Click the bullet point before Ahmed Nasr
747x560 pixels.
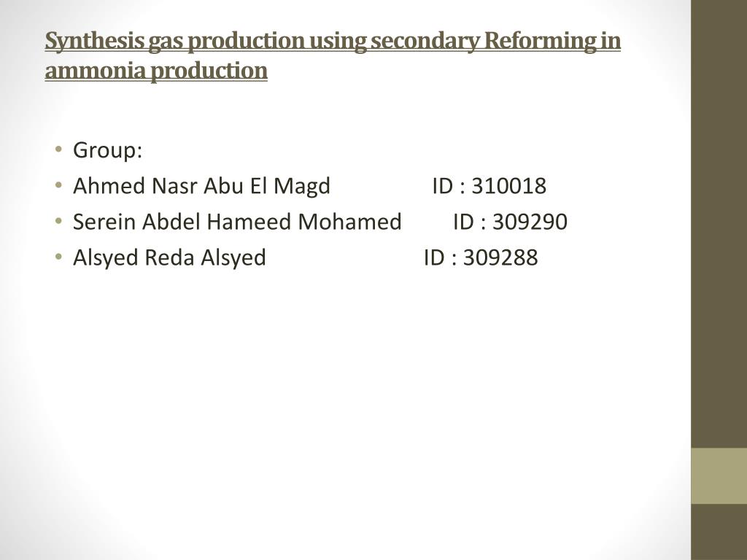58,185
